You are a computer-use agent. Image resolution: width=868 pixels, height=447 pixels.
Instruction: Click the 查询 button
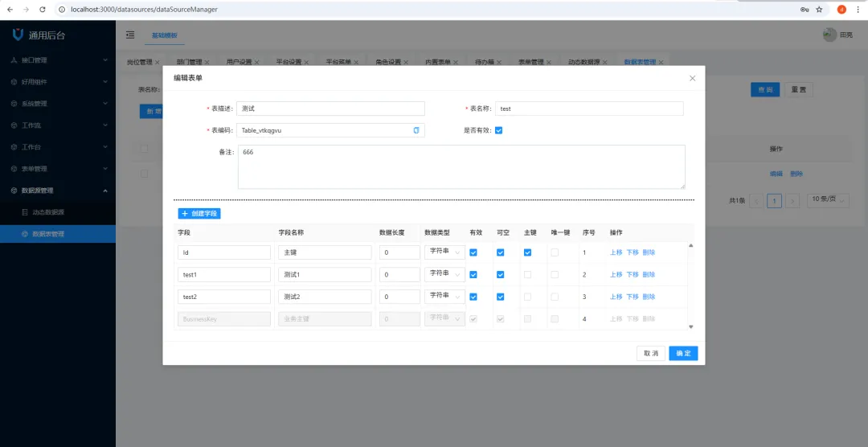pyautogui.click(x=765, y=90)
